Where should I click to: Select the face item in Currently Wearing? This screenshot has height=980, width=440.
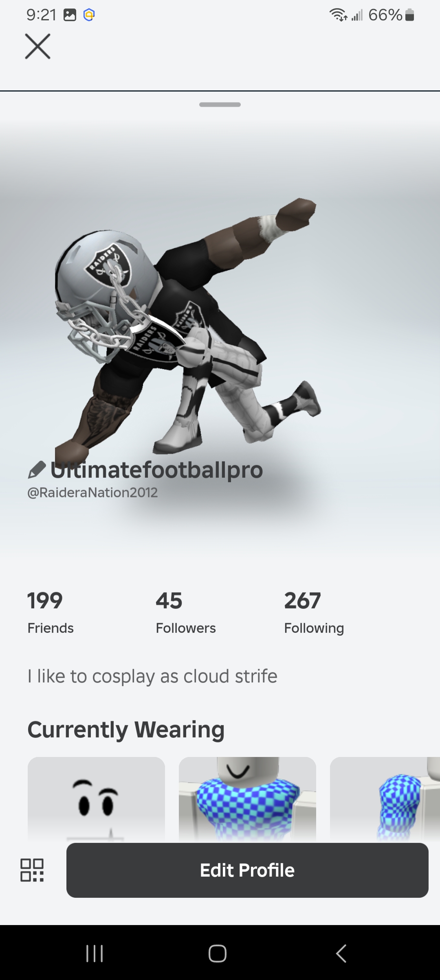[96, 800]
